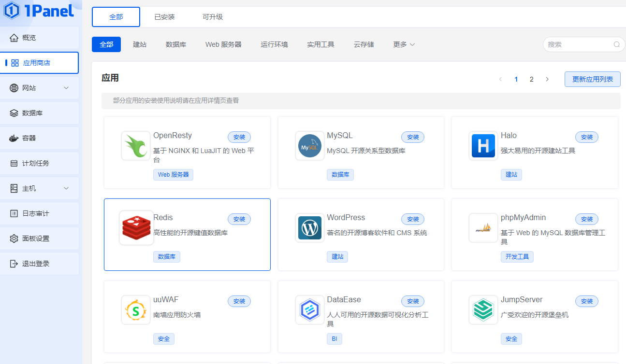
Task: Filter apps by Web 服务器 category
Action: click(x=223, y=44)
